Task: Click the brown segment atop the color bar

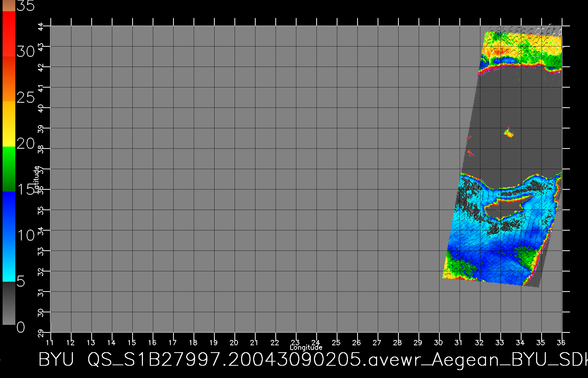Action: [x=9, y=6]
